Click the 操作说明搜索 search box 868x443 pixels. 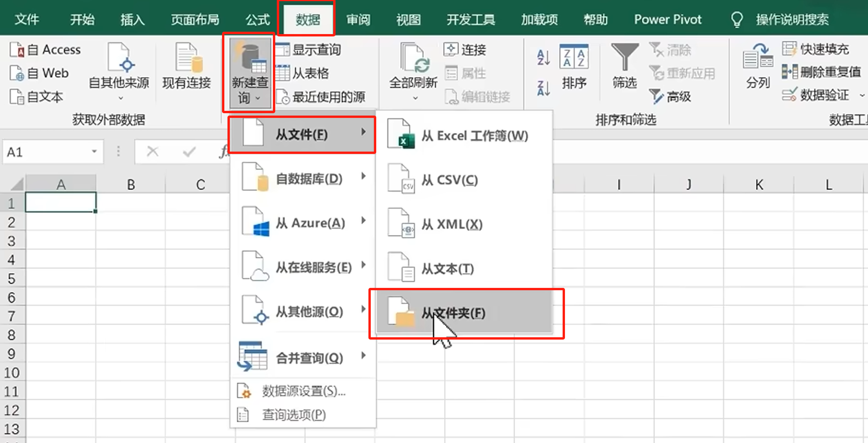[792, 19]
